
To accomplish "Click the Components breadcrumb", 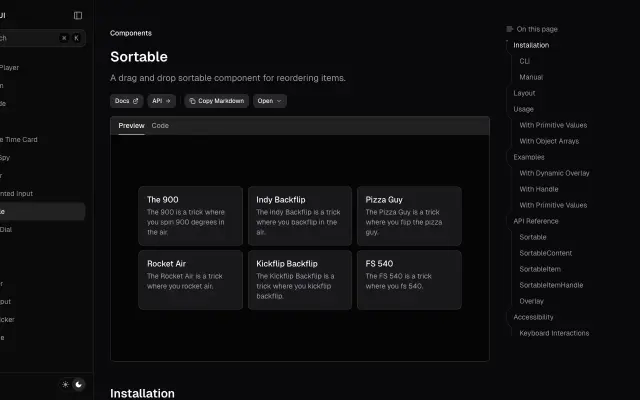I will (131, 33).
